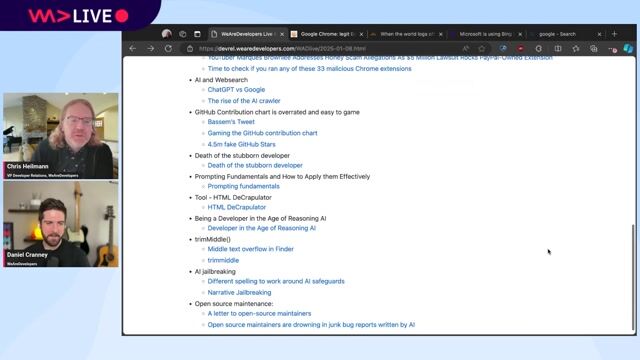Open the YouTuber Marques Brownlee Honey scam link
The width and height of the screenshot is (640, 360).
click(380, 58)
